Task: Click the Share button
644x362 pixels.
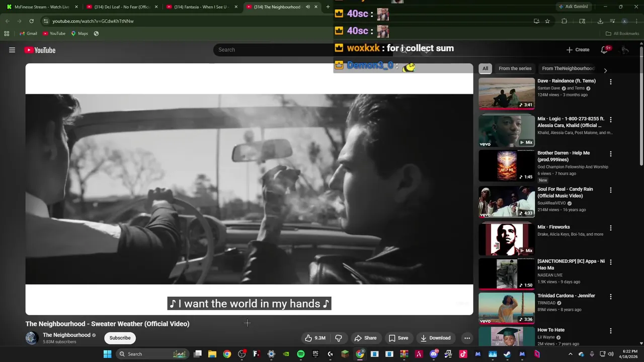Action: [x=365, y=338]
